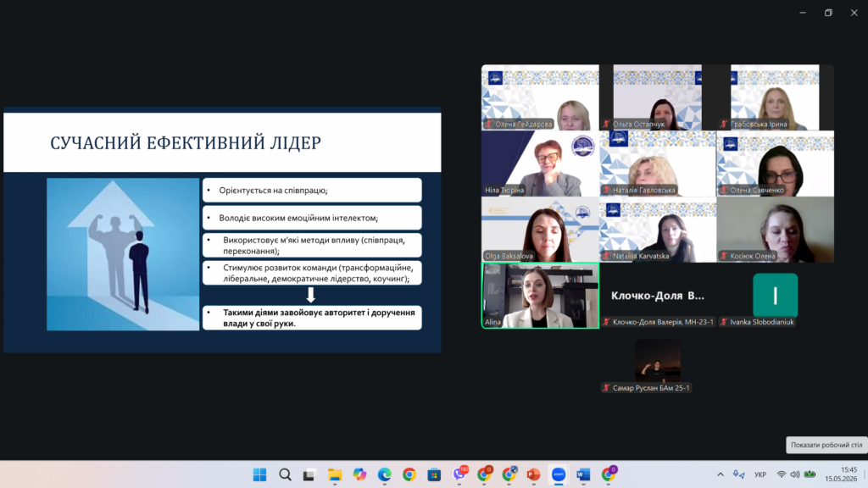Switch the УКР input language indicator

[x=760, y=474]
